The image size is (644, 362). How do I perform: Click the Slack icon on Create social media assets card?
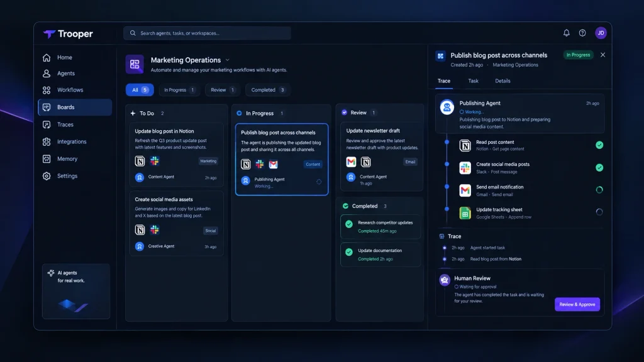(155, 230)
